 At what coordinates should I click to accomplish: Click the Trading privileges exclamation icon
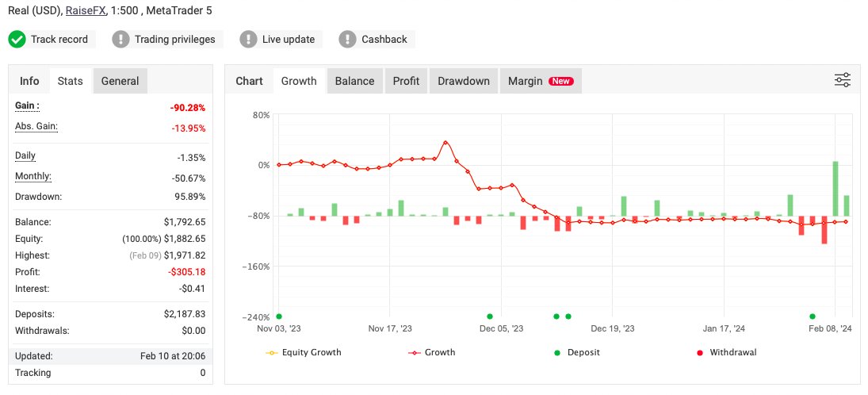point(120,39)
